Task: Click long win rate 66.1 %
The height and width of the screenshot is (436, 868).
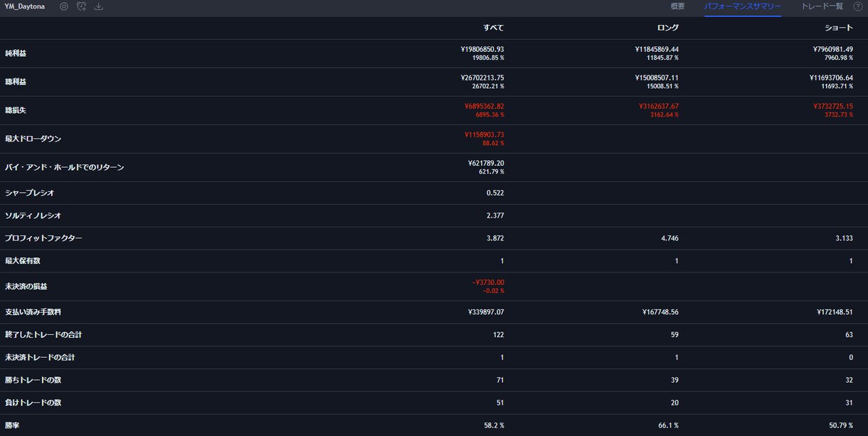Action: pyautogui.click(x=668, y=425)
